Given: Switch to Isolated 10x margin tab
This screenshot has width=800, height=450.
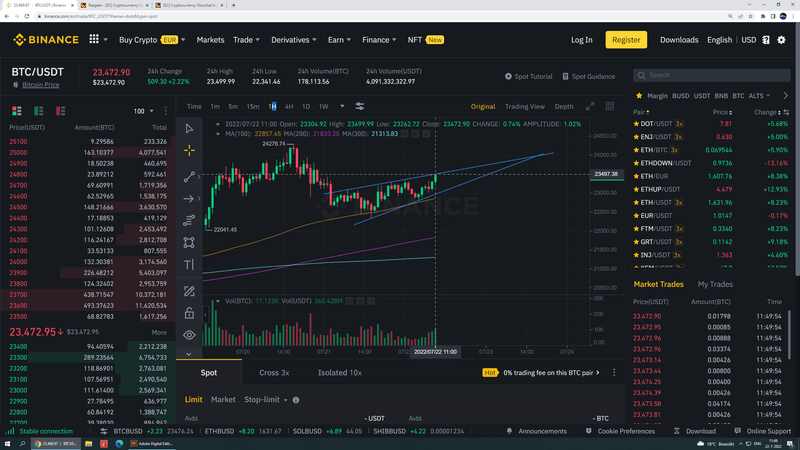Looking at the screenshot, I should tap(340, 372).
